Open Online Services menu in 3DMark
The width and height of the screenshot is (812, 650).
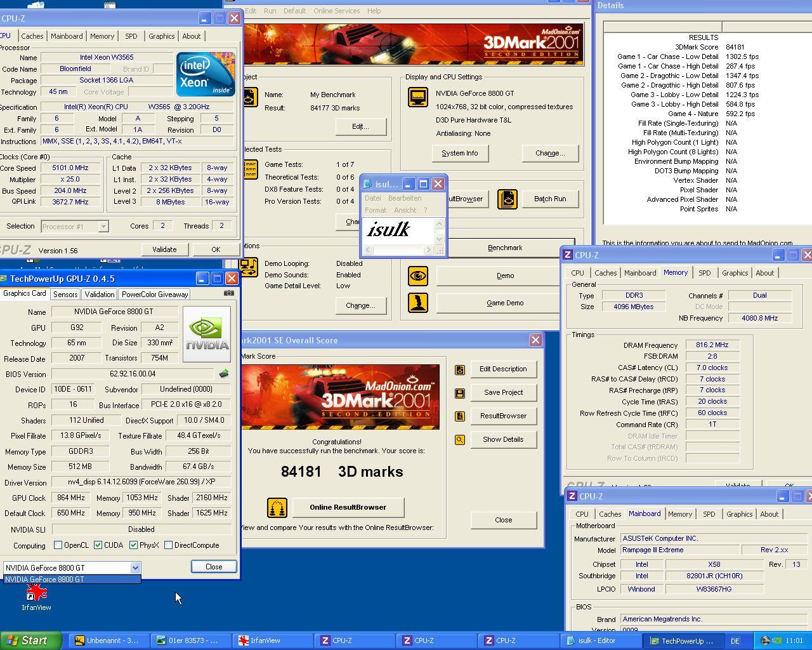(336, 11)
